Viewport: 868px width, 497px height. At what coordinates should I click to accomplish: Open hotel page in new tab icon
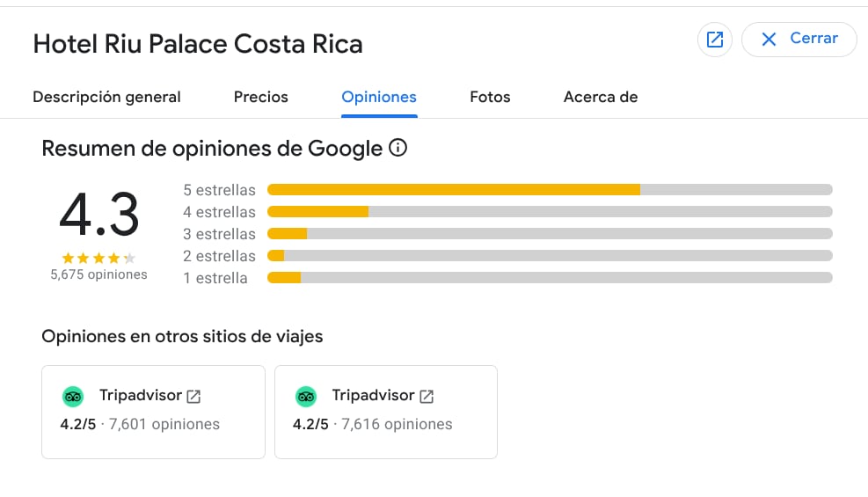715,40
